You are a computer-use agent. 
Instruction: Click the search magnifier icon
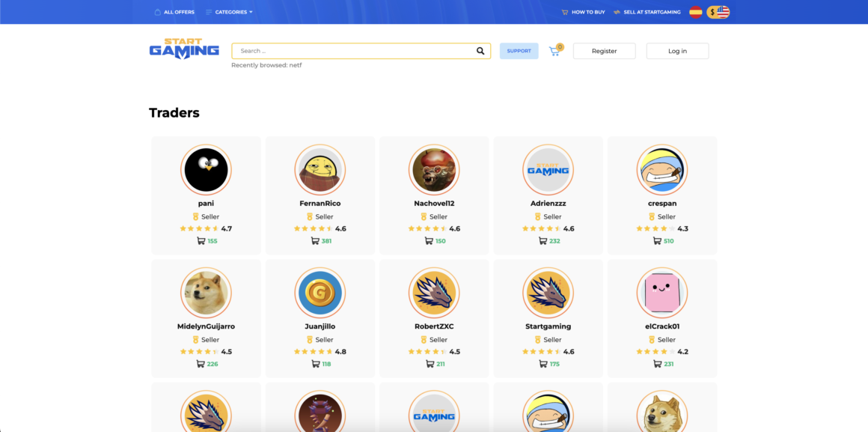tap(480, 51)
